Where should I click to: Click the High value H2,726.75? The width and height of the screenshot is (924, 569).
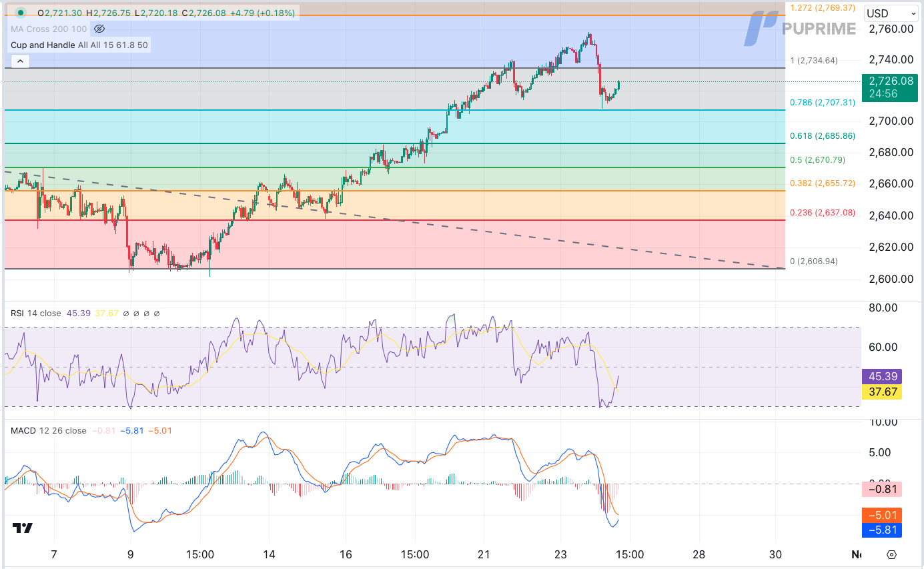[109, 13]
